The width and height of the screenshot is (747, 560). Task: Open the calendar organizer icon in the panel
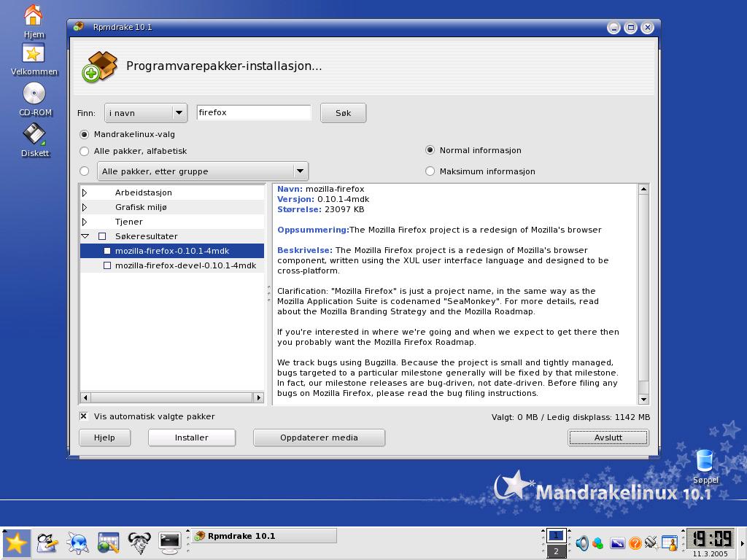(108, 542)
